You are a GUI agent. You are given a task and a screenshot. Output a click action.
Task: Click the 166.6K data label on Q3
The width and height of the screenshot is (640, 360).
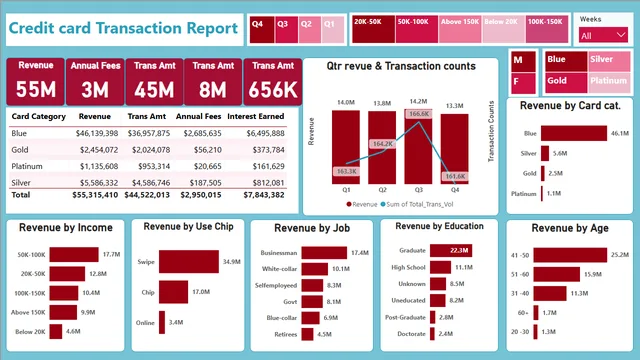[418, 114]
